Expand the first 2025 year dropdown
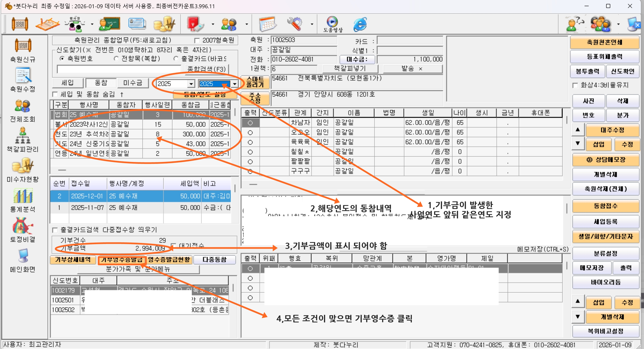 (191, 84)
